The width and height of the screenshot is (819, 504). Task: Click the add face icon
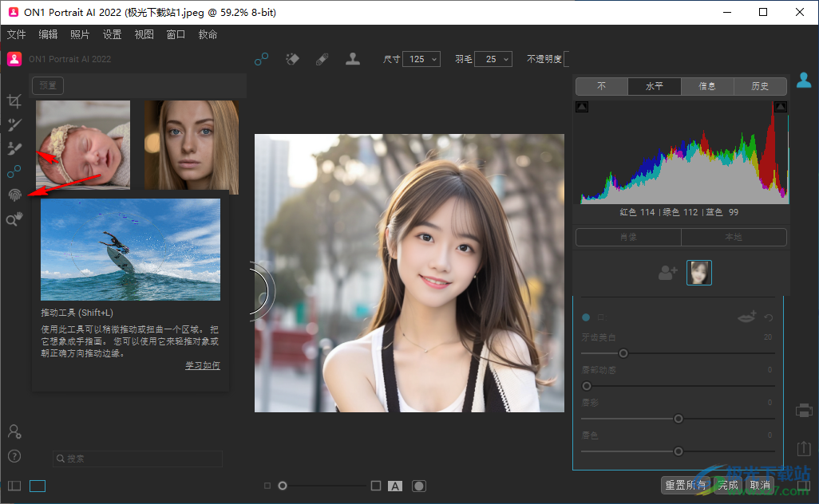(x=667, y=272)
